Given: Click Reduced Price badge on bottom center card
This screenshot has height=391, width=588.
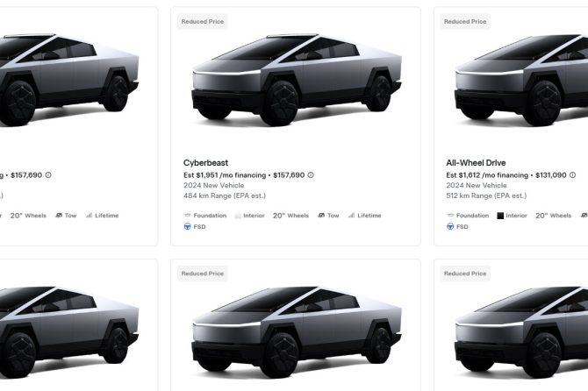Looking at the screenshot, I should (x=203, y=274).
